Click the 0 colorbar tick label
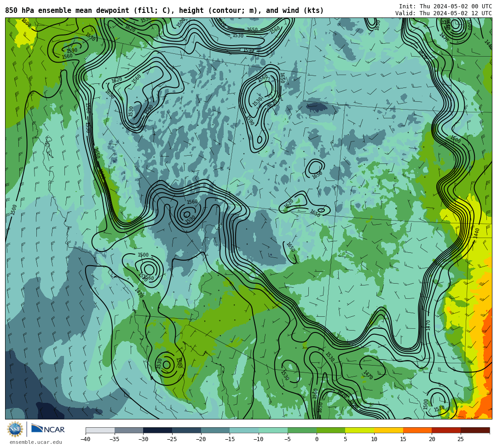The height and width of the screenshot is (448, 497). click(317, 439)
